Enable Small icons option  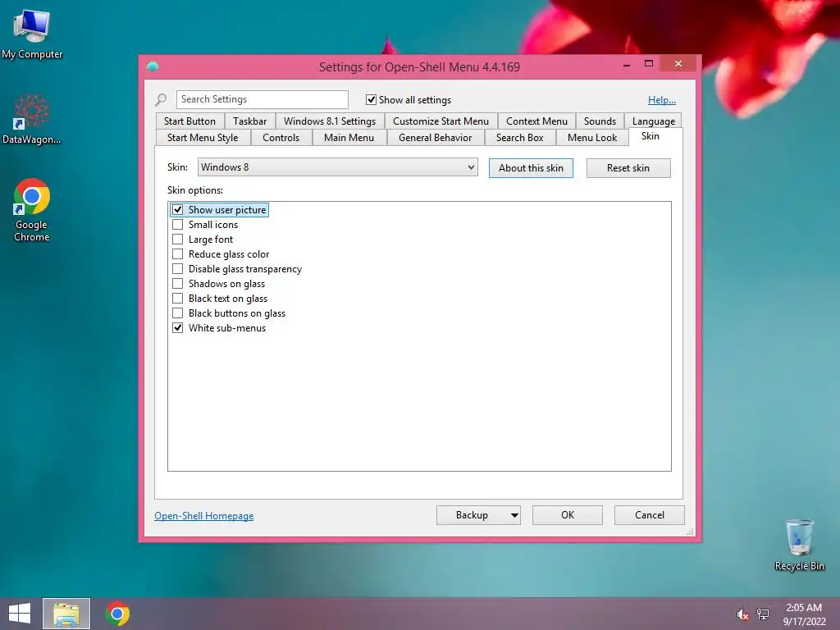177,225
